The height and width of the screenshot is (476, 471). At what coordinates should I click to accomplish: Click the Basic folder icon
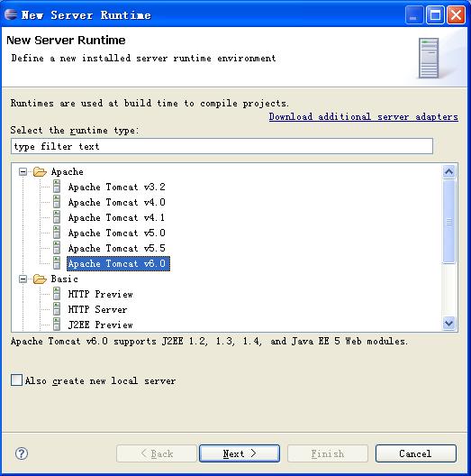click(40, 279)
